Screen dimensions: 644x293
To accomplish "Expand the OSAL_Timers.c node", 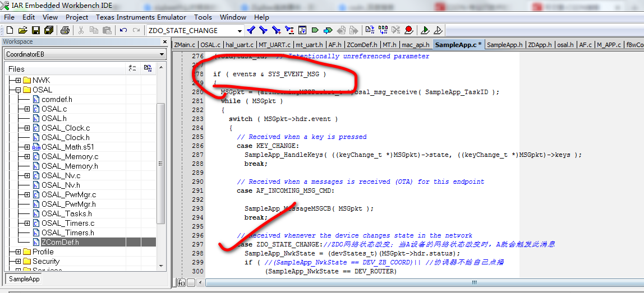I will point(27,223).
